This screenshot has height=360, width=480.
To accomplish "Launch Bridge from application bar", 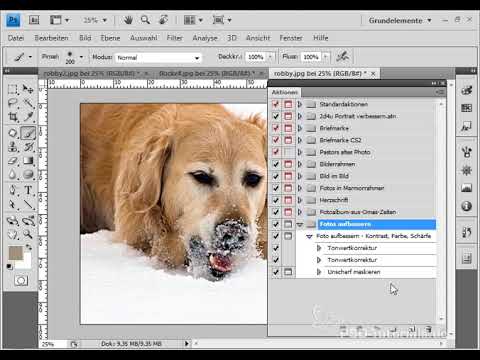I will point(34,20).
